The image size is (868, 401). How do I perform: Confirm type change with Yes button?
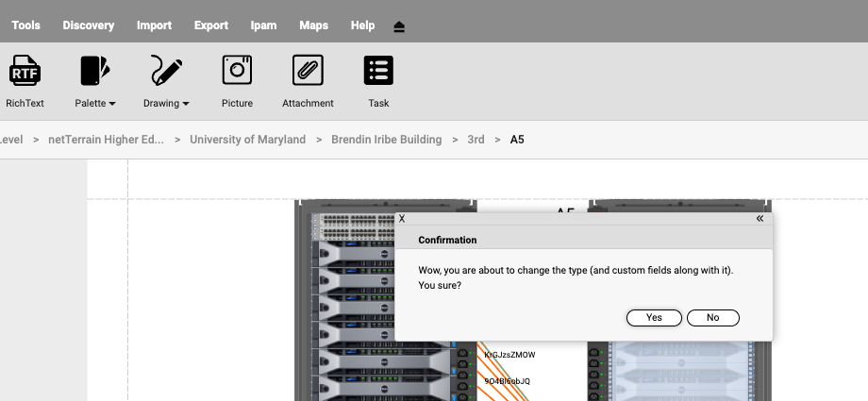tap(654, 318)
